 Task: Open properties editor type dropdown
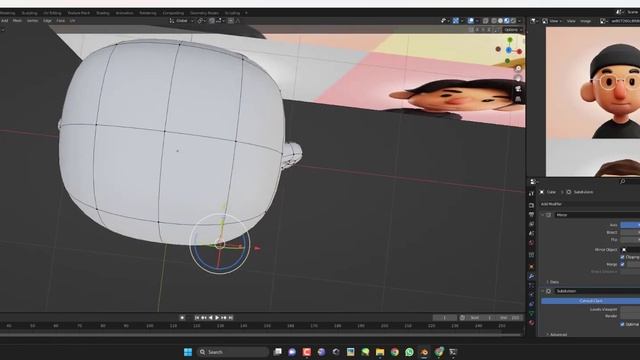tap(533, 182)
